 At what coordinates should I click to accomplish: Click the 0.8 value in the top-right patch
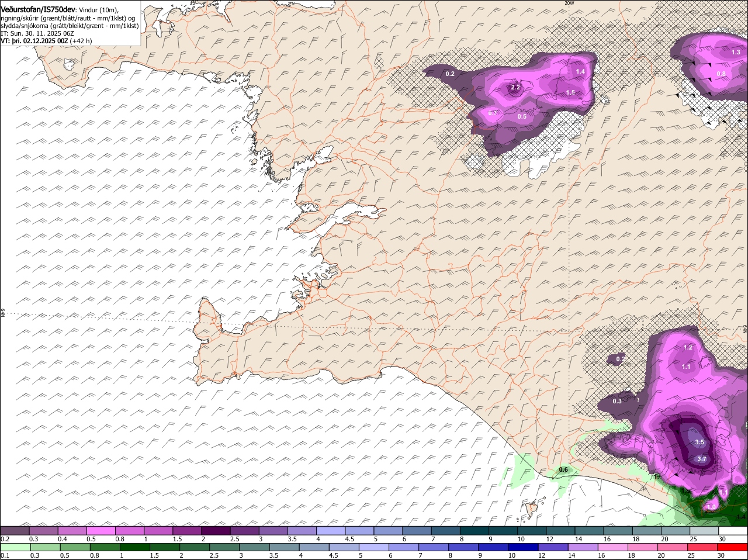[721, 74]
